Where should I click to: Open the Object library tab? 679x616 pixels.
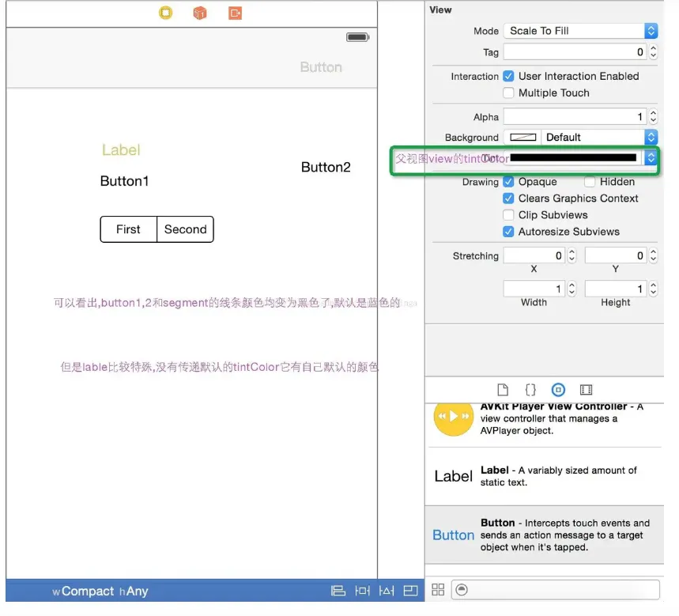(x=558, y=389)
